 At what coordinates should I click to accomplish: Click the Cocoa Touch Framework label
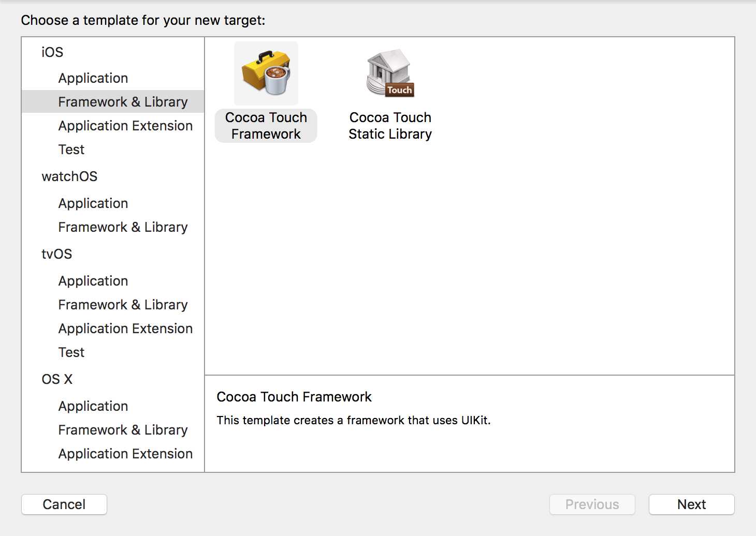point(266,126)
